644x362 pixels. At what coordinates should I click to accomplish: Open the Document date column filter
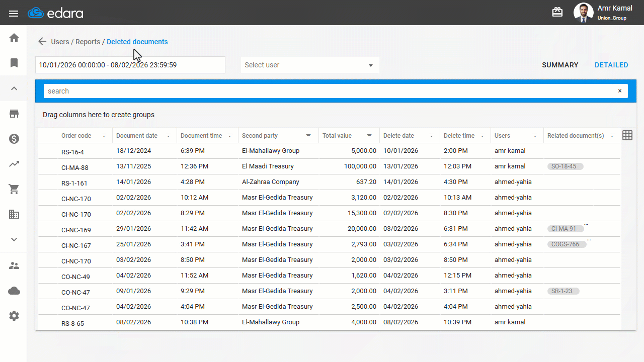point(168,135)
